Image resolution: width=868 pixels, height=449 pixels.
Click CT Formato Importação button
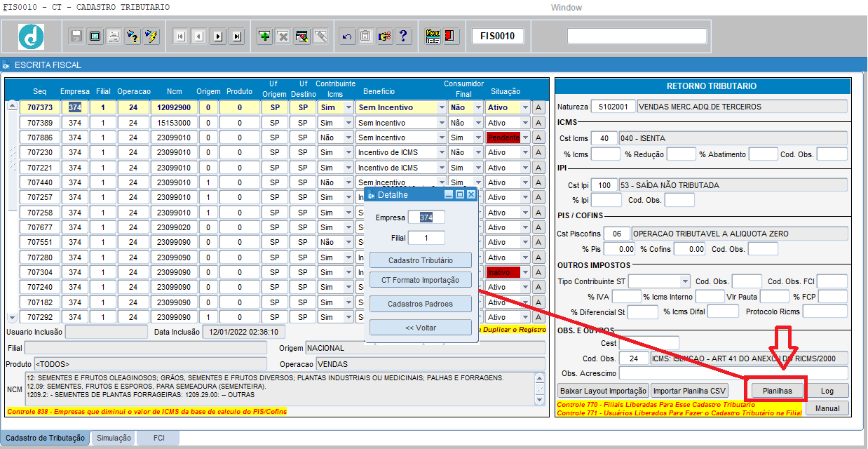(421, 280)
